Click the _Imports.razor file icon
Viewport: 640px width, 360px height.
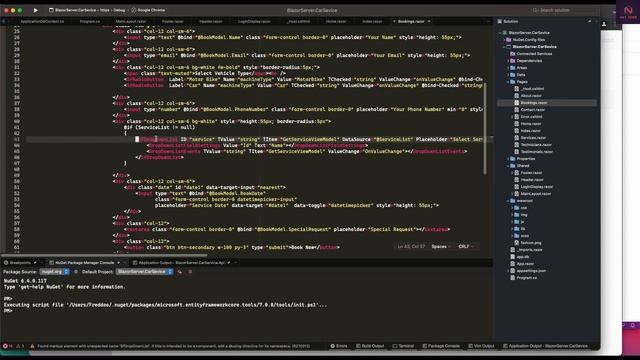tap(513, 249)
